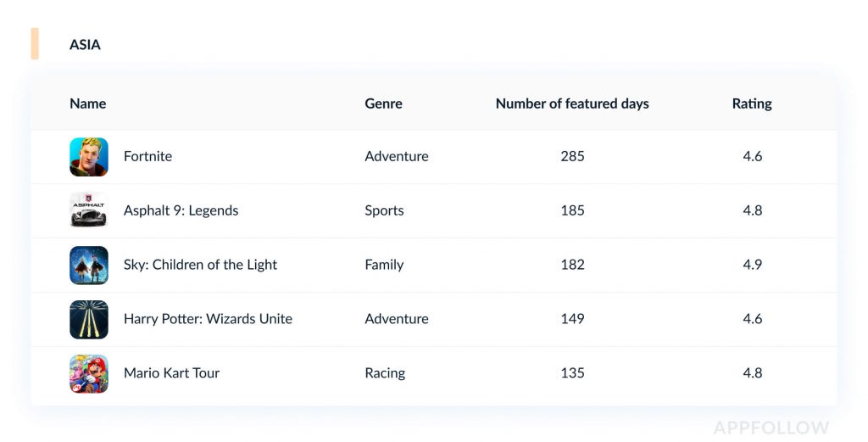Click the Racing genre for Mario Kart
Viewport: 868px width, 442px height.
click(x=385, y=373)
